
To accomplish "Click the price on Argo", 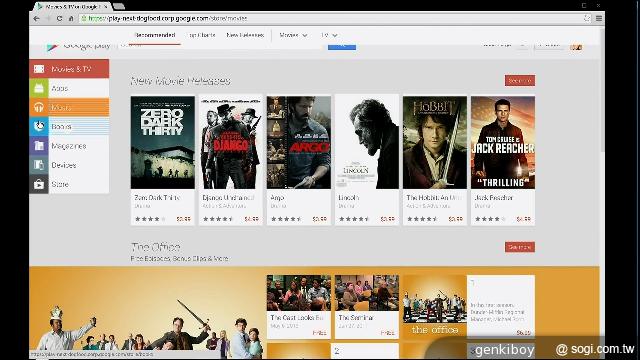I will tap(320, 219).
